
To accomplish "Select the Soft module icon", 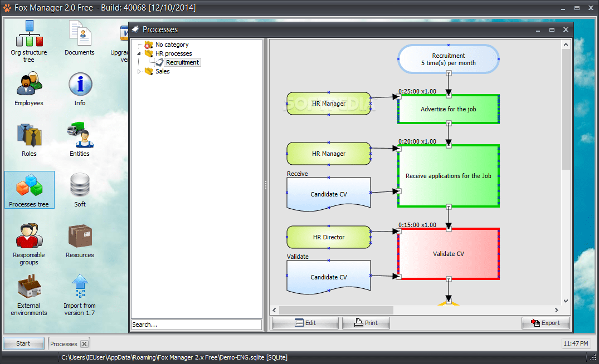I will (x=79, y=189).
